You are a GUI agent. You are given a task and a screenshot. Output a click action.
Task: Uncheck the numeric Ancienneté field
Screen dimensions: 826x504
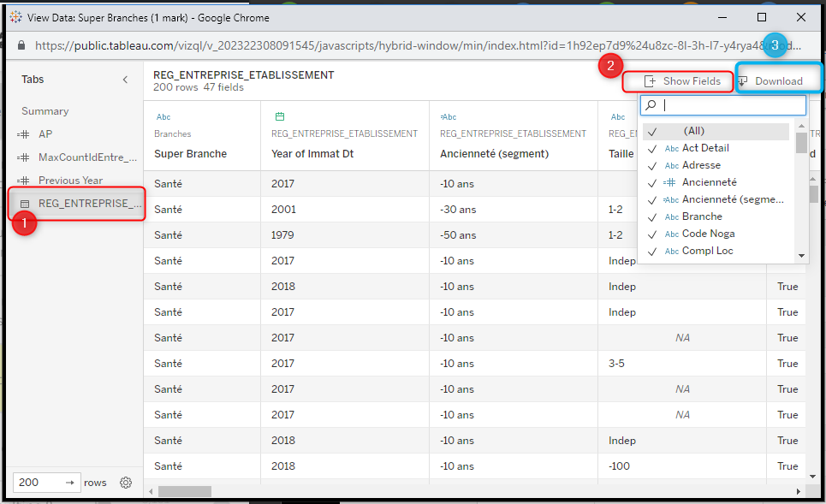(652, 183)
